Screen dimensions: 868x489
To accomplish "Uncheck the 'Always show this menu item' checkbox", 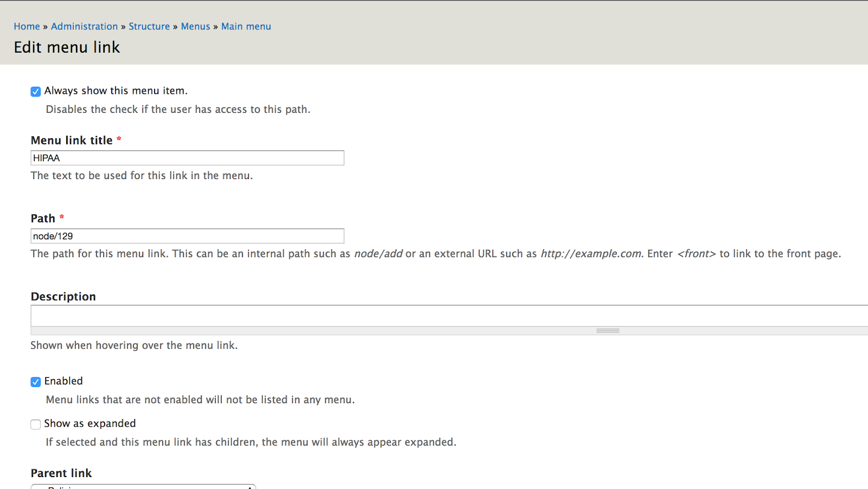I will [36, 92].
